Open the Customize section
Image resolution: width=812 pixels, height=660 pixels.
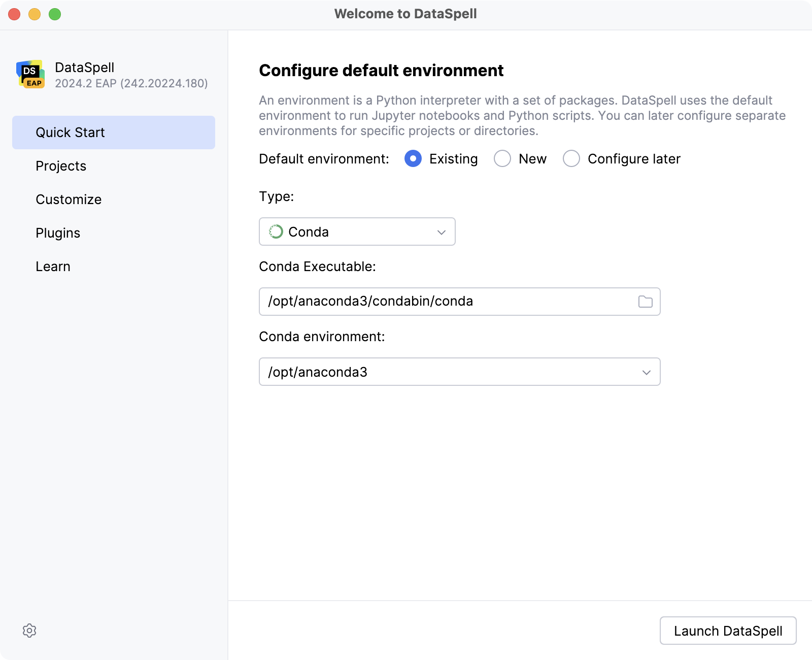tap(69, 200)
